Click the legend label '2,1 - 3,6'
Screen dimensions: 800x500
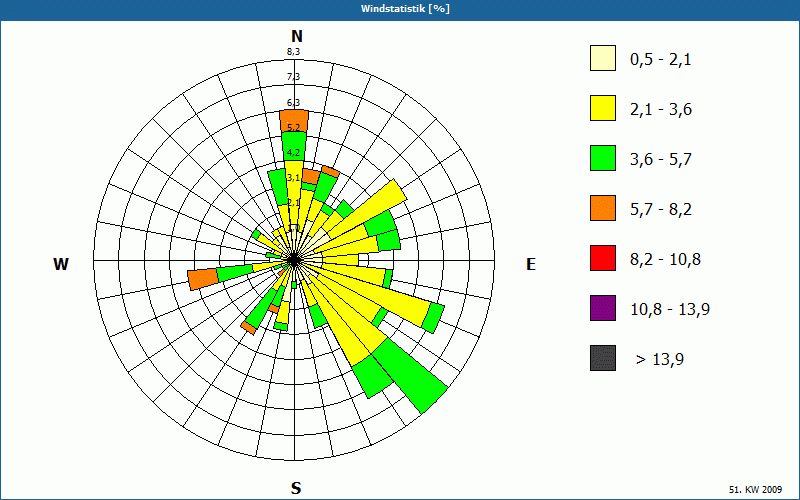(661, 110)
